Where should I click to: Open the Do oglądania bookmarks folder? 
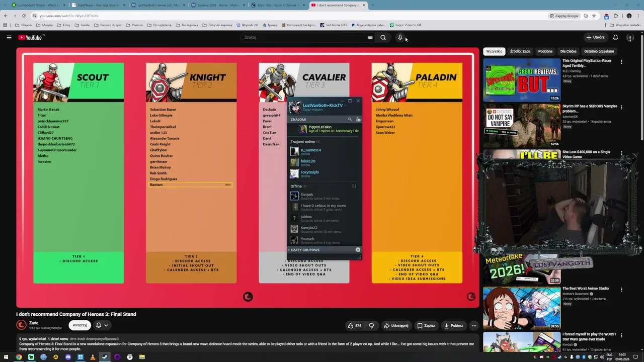pos(159,25)
